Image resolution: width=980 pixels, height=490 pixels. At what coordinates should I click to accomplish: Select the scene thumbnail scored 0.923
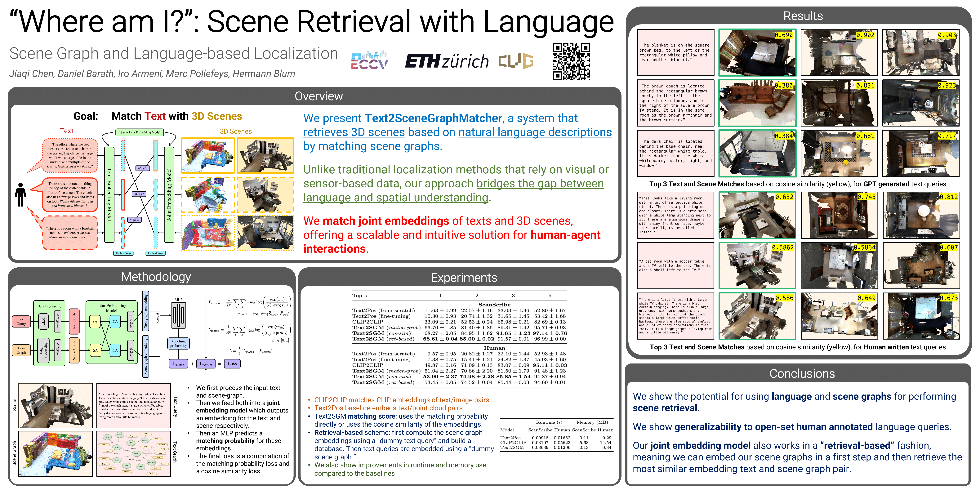tap(921, 103)
